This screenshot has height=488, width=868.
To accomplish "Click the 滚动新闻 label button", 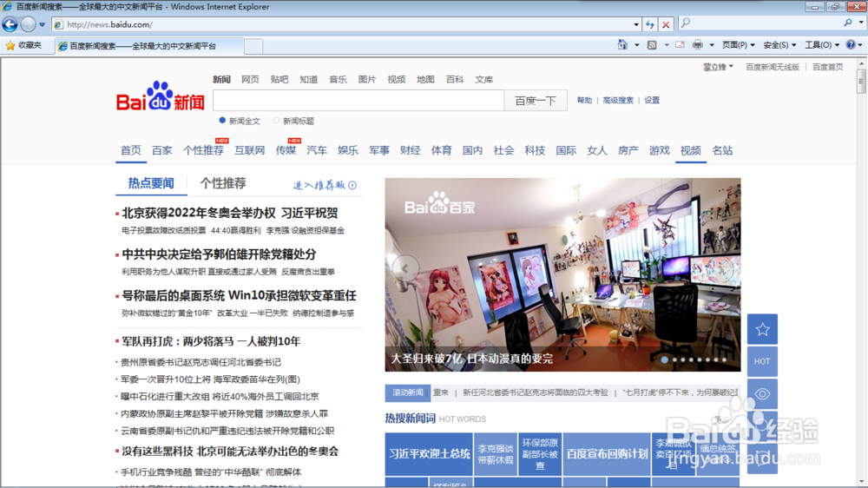I will [x=407, y=392].
